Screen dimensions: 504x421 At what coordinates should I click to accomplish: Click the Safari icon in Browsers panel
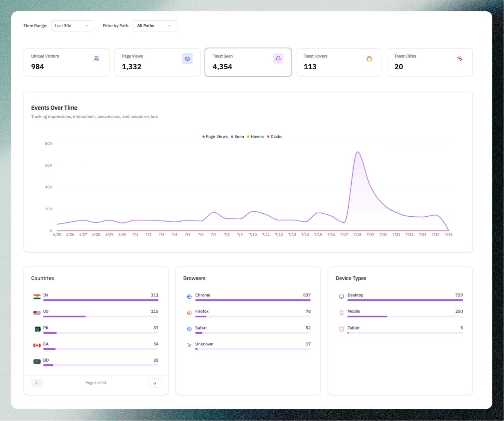coord(189,329)
